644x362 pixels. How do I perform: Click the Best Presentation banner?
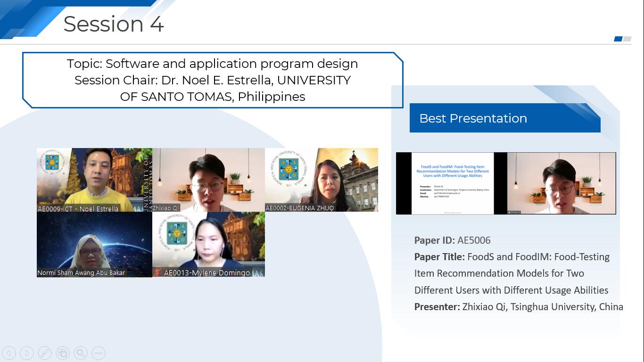505,118
